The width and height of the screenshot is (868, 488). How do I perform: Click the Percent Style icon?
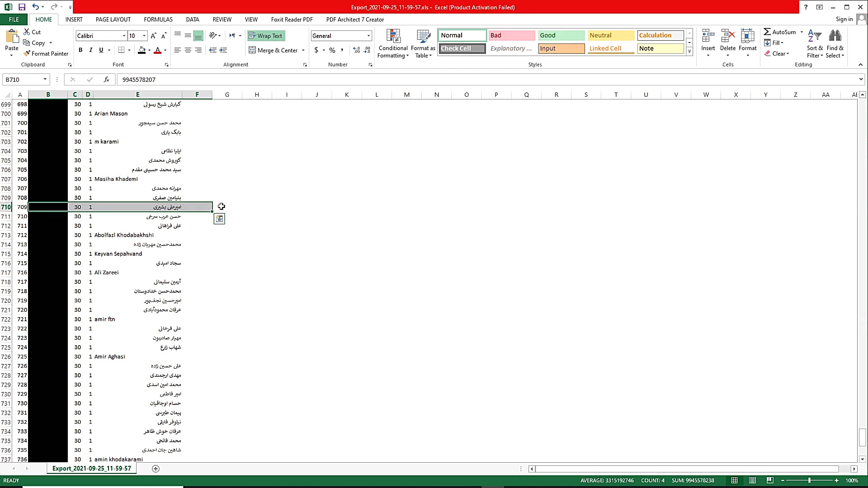point(332,50)
